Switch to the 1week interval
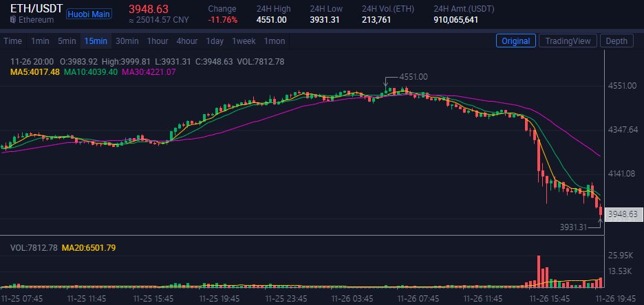This screenshot has height=305, width=644. 244,41
